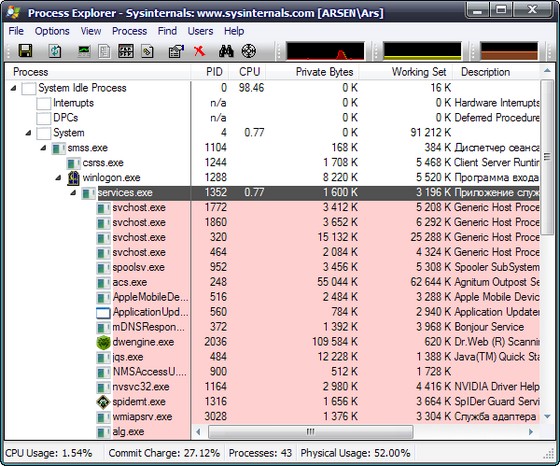Select the Interrupts row
The image size is (560, 466).
[273, 103]
